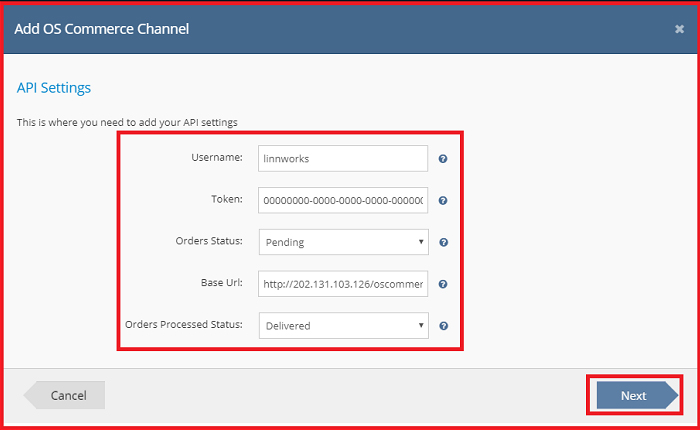Click the Username input field
The image size is (700, 430).
click(342, 158)
